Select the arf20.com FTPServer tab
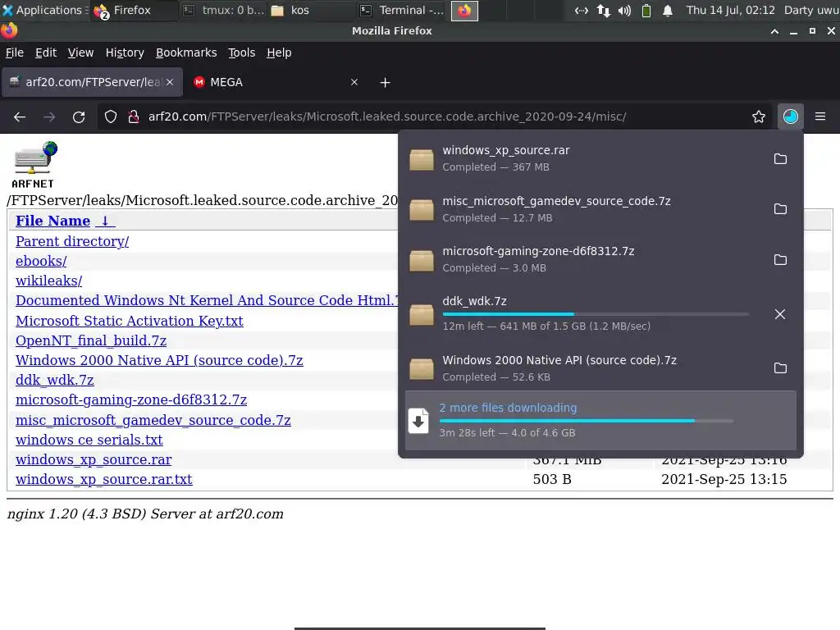 pos(92,82)
